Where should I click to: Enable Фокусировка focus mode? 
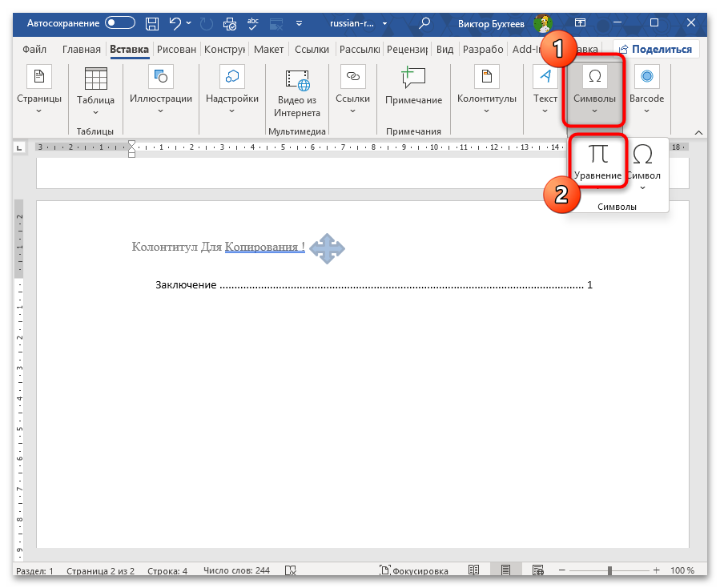click(x=414, y=570)
